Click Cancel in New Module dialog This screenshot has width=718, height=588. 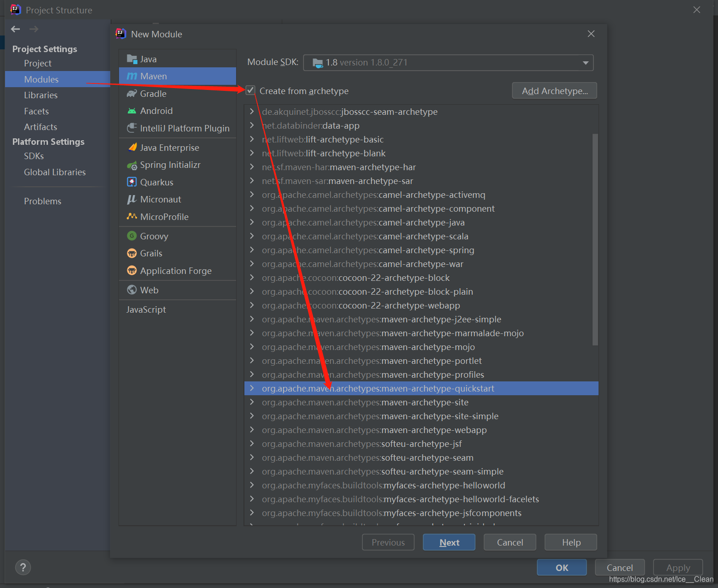coord(510,542)
